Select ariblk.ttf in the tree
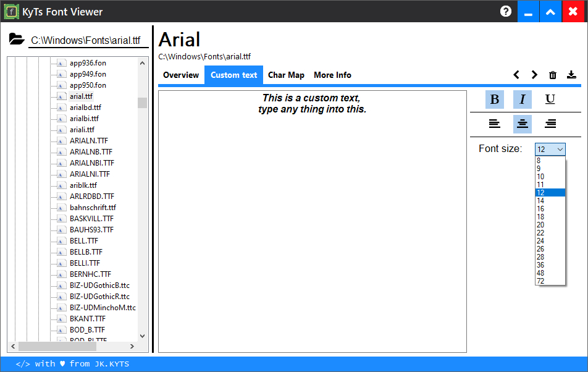Image resolution: width=588 pixels, height=372 pixels. 83,185
